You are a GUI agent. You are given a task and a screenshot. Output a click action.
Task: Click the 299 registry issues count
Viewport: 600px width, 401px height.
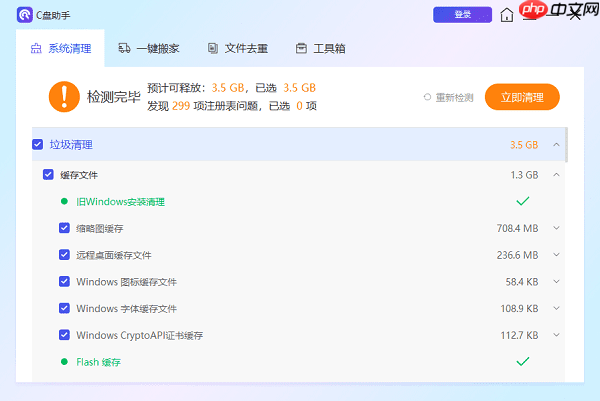(181, 106)
